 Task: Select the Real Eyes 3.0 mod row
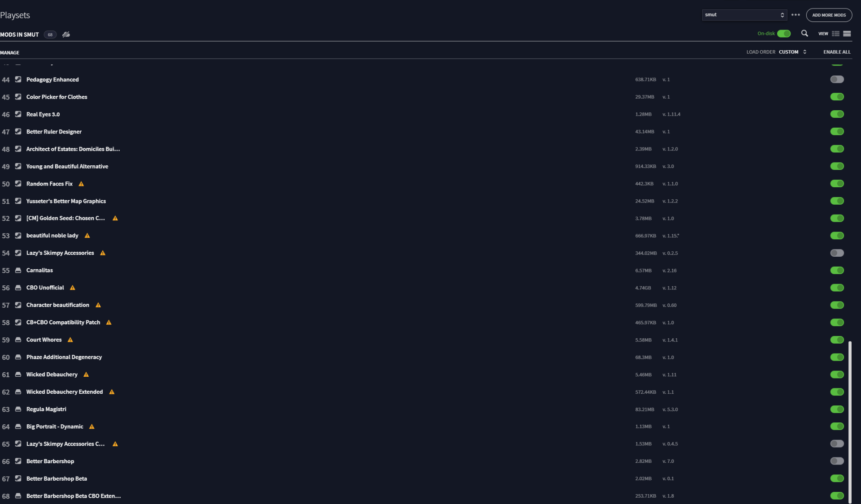coord(426,114)
